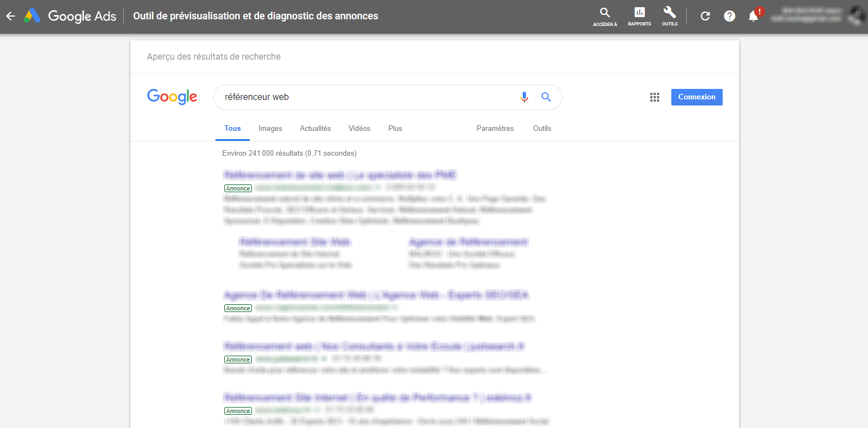Open the Outils wrench icon
The height and width of the screenshot is (428, 868).
(670, 17)
